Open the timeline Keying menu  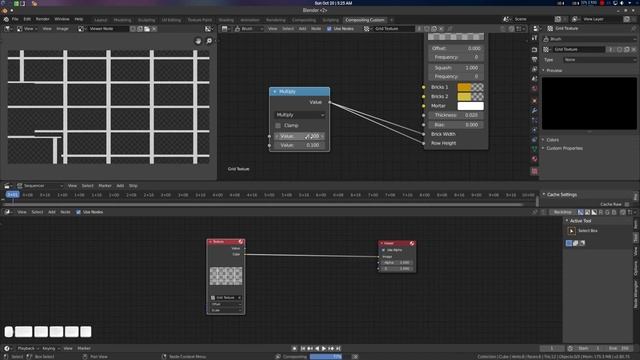(x=49, y=349)
